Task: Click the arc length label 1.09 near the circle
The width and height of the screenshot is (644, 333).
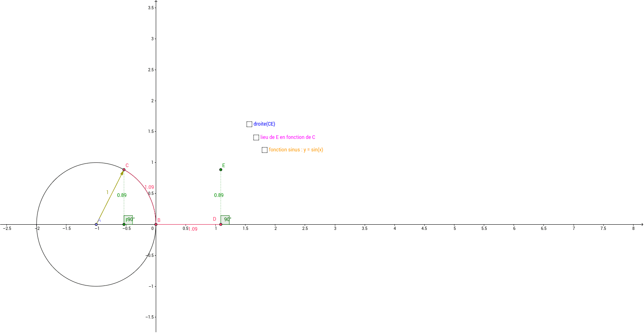Action: (149, 187)
